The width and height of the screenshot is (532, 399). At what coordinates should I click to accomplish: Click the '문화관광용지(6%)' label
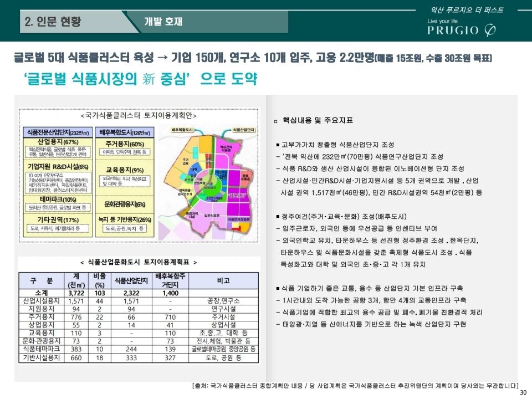tap(125, 204)
